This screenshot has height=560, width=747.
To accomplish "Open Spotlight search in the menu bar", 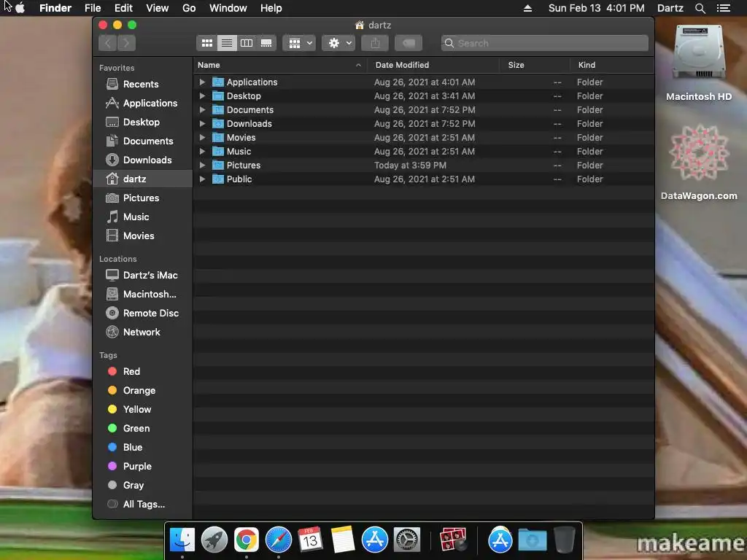I will pyautogui.click(x=700, y=8).
